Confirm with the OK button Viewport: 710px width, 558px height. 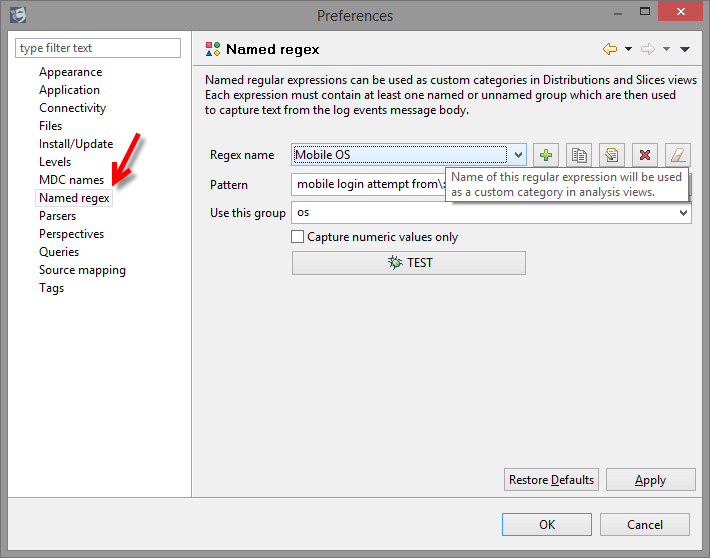547,524
